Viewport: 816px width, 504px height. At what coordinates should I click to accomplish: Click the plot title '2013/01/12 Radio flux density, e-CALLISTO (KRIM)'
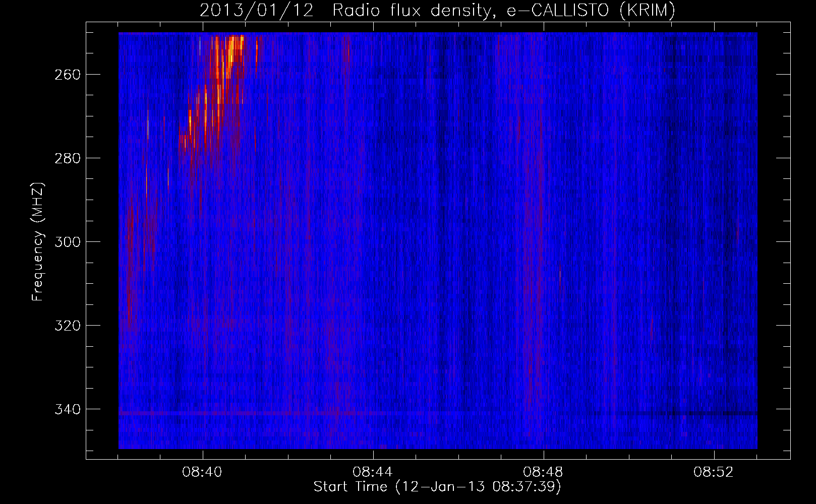[437, 11]
